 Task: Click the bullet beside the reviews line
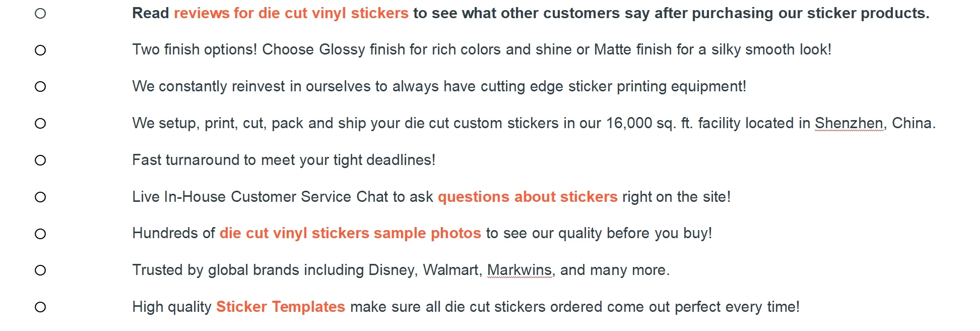[40, 14]
